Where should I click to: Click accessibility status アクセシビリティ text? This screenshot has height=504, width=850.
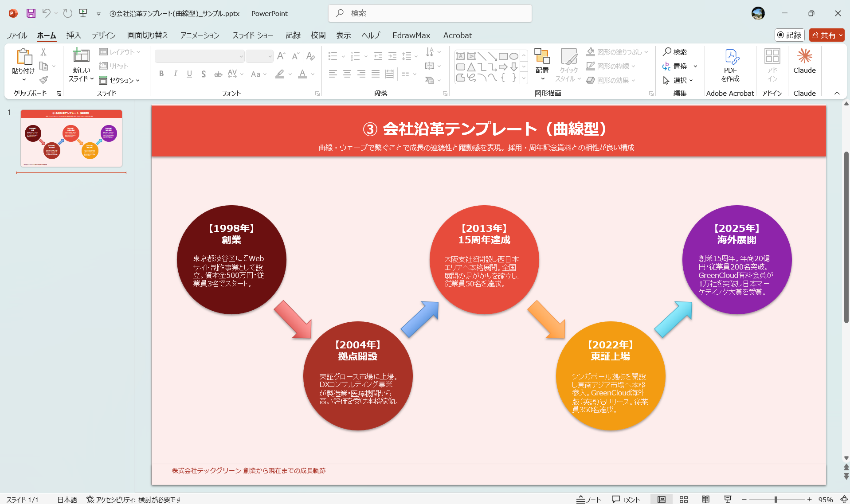134,499
